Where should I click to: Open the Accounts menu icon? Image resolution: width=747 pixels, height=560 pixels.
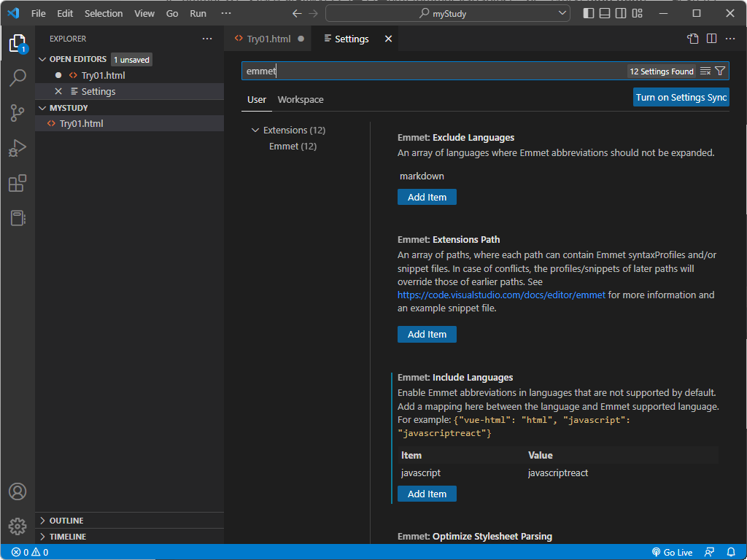tap(18, 491)
